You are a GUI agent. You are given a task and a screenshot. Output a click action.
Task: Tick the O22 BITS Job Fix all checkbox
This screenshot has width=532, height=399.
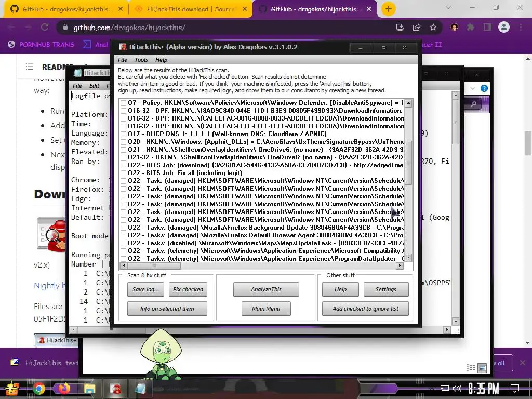coord(124,173)
